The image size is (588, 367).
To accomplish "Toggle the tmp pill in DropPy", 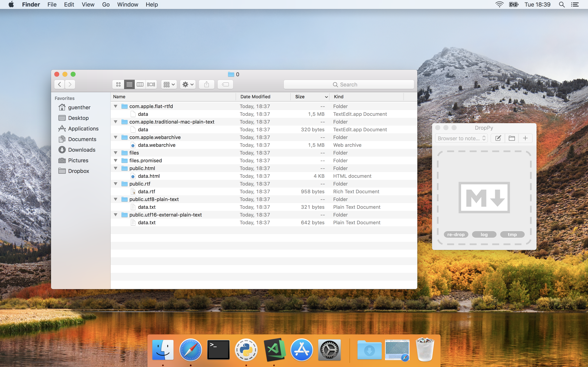I will pos(512,234).
